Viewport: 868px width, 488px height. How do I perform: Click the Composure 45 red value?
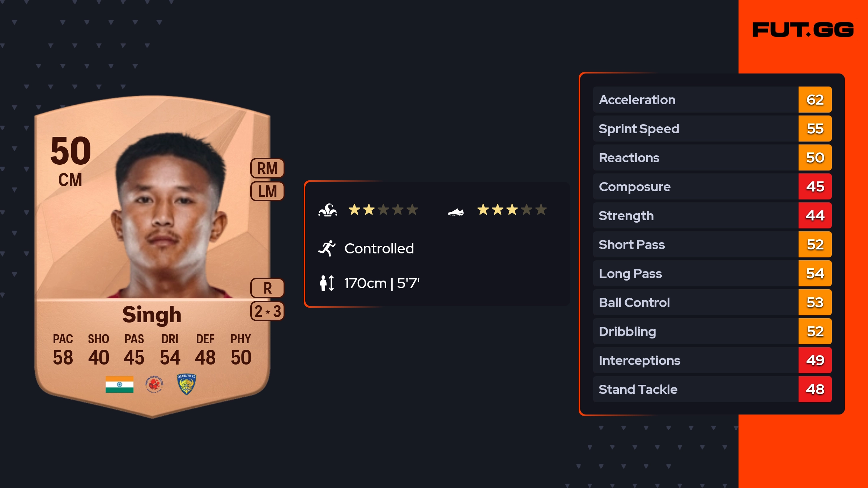click(x=815, y=186)
